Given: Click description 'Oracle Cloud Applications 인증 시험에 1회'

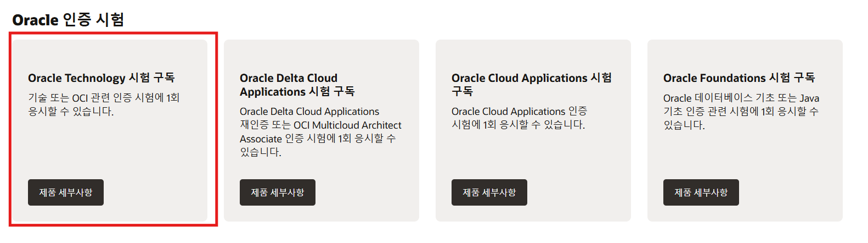Looking at the screenshot, I should (x=519, y=118).
